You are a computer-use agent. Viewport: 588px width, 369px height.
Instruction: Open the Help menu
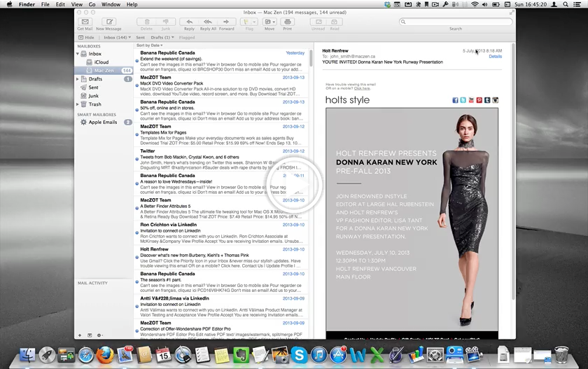[x=132, y=4]
